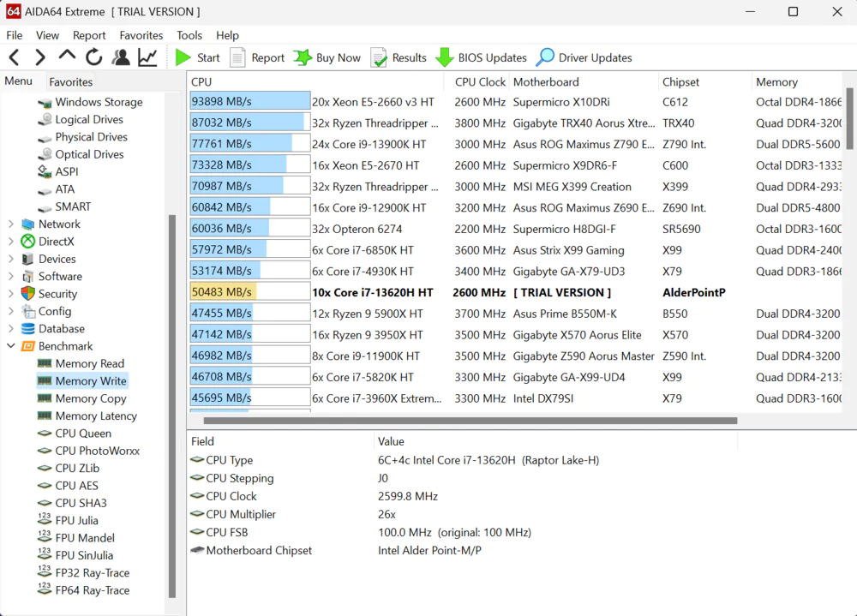The image size is (857, 616).
Task: Click the Back navigation arrow
Action: pyautogui.click(x=15, y=57)
